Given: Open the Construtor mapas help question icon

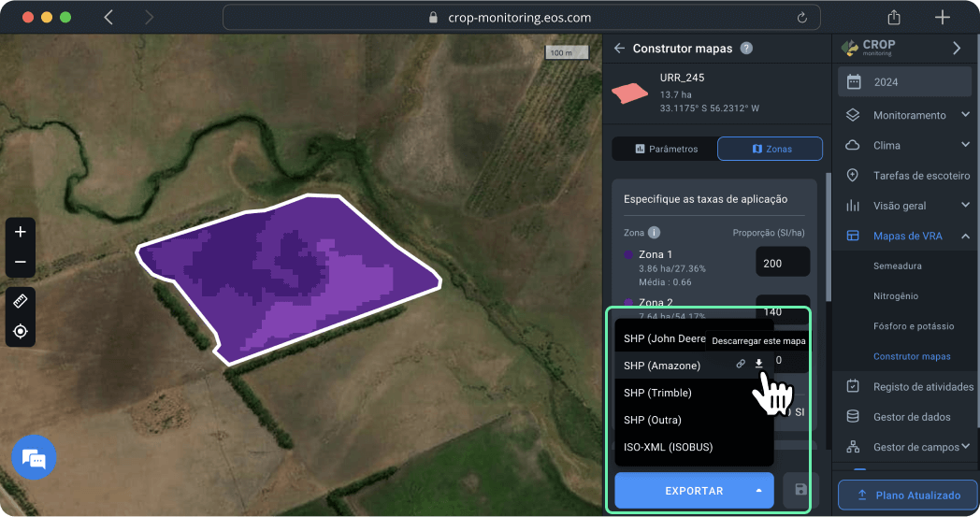Looking at the screenshot, I should tap(746, 49).
